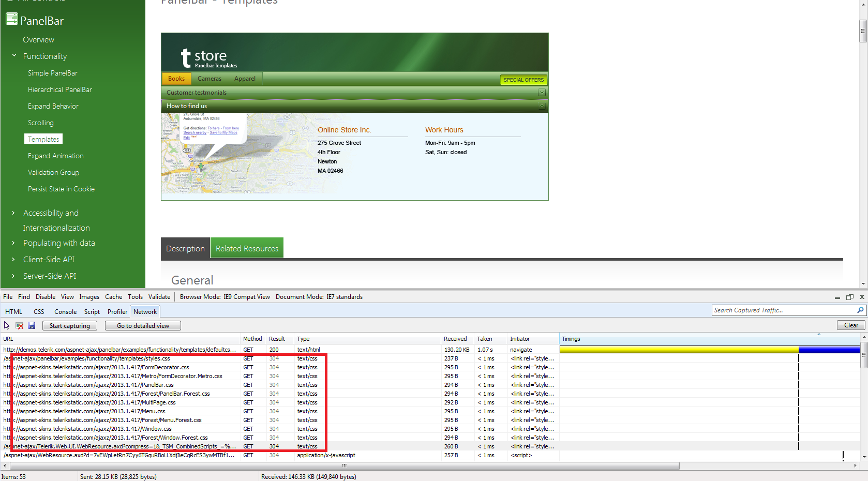This screenshot has height=481, width=868.
Task: Select the defaultcs navigate request row URL
Action: 120,350
